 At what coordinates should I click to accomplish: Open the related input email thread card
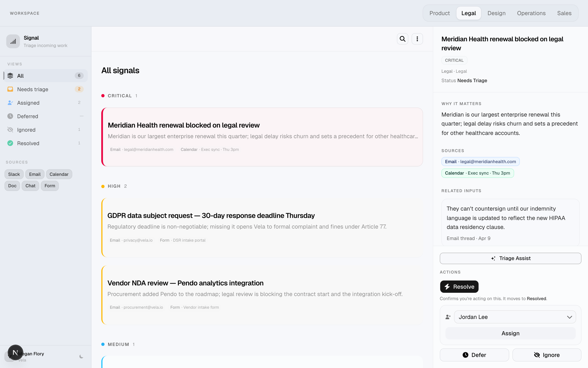pyautogui.click(x=510, y=223)
